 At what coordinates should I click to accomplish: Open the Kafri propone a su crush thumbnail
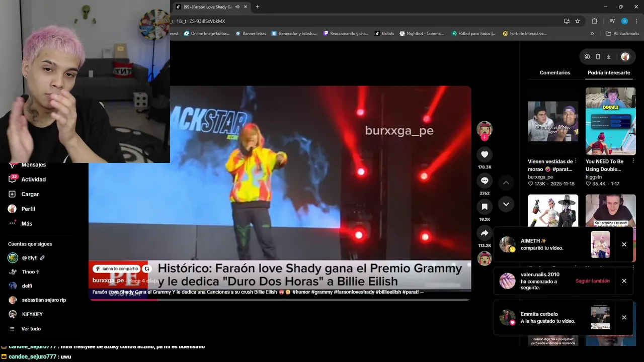pos(610,211)
